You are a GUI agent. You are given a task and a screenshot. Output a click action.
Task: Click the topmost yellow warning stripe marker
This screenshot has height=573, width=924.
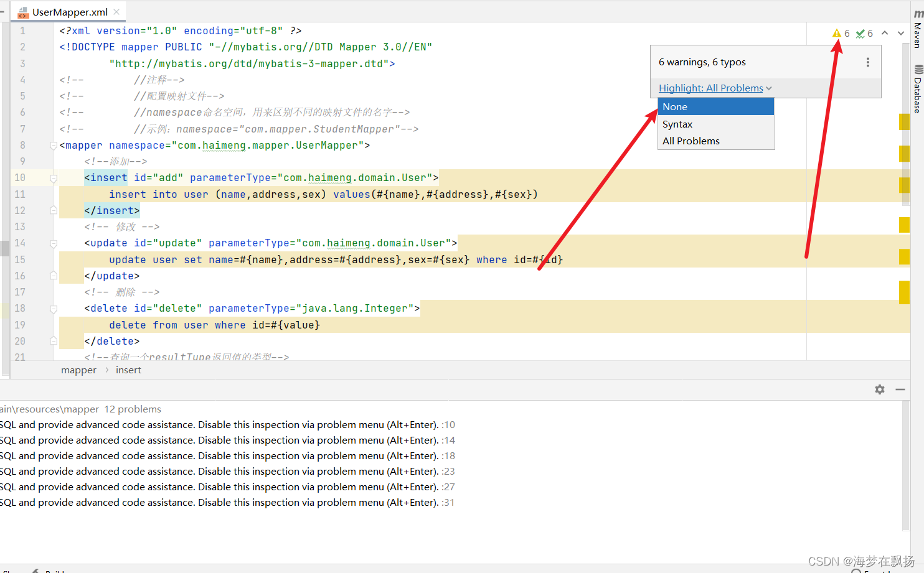pos(904,122)
